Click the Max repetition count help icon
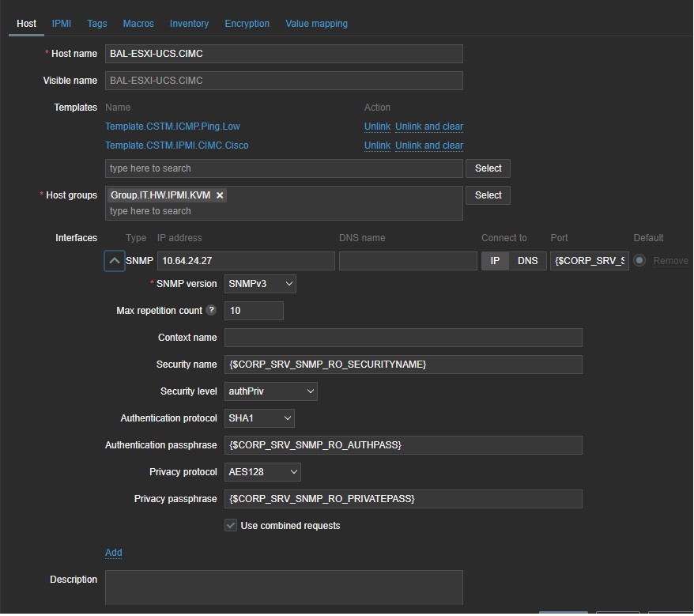Image resolution: width=694 pixels, height=616 pixels. (211, 311)
